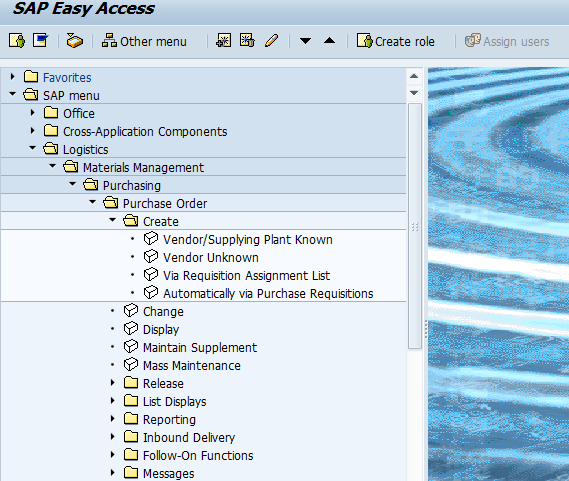Expand the Release folder arrow
The width and height of the screenshot is (569, 481).
(112, 383)
